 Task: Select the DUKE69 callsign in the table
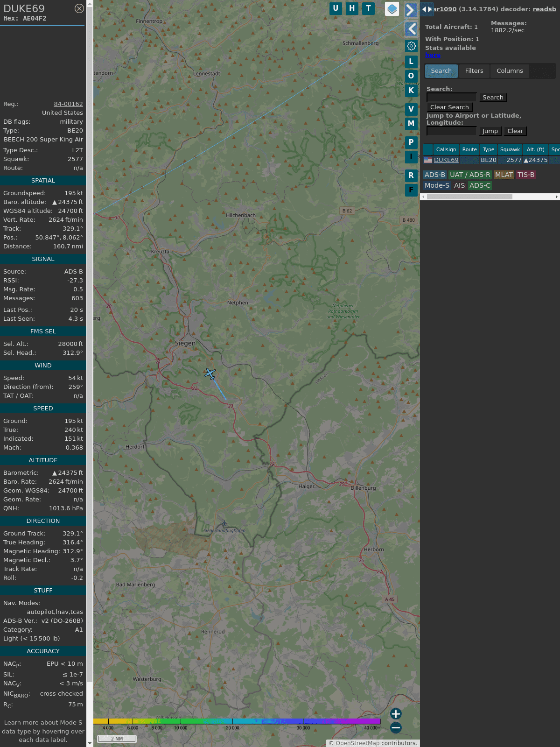tap(446, 160)
